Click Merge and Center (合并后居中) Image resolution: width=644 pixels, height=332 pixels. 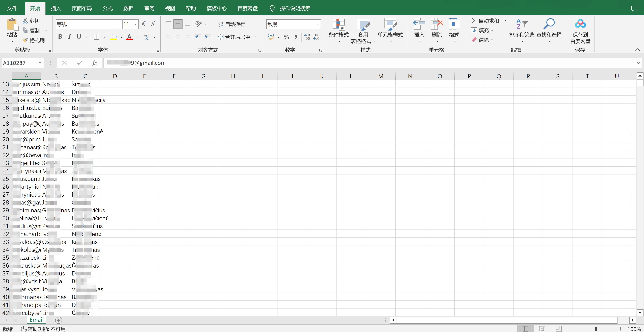[x=234, y=37]
